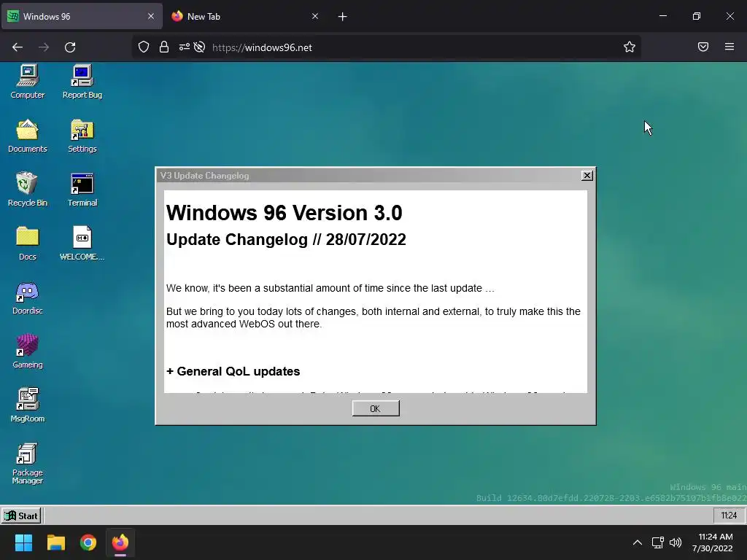Close the New Tab browser tab
This screenshot has width=747, height=560.
point(315,16)
